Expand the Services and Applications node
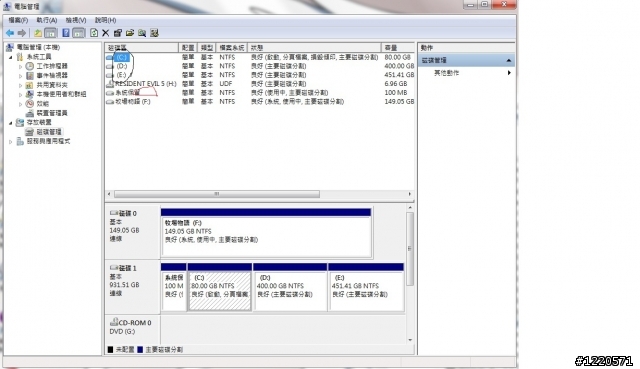The width and height of the screenshot is (640, 369). (x=11, y=141)
